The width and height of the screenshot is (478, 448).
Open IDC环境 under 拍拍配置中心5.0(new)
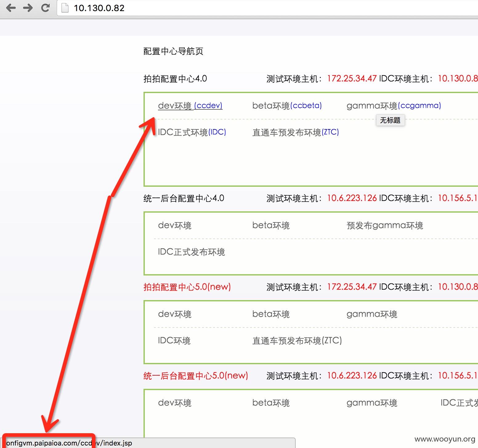pos(174,340)
